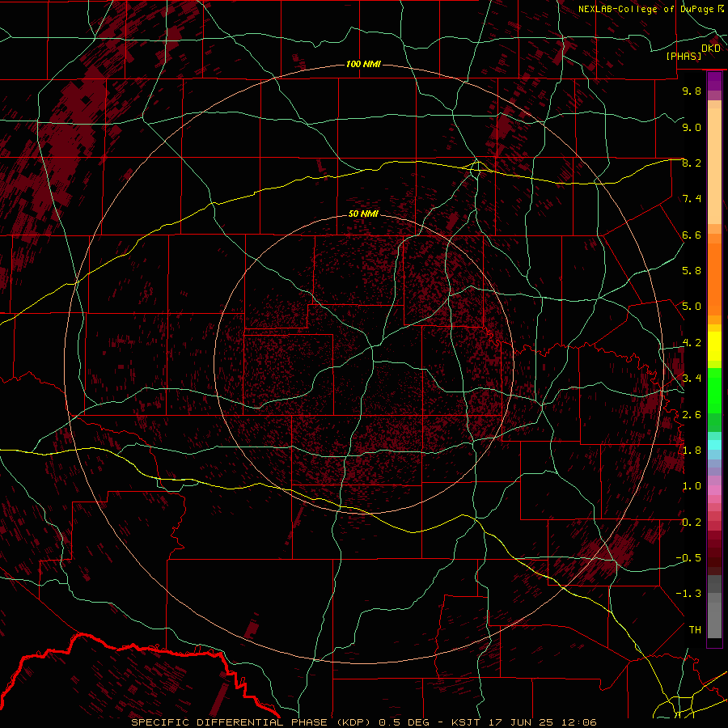The height and width of the screenshot is (728, 728).
Task: Click the DKD label above the color scale
Action: pyautogui.click(x=710, y=49)
